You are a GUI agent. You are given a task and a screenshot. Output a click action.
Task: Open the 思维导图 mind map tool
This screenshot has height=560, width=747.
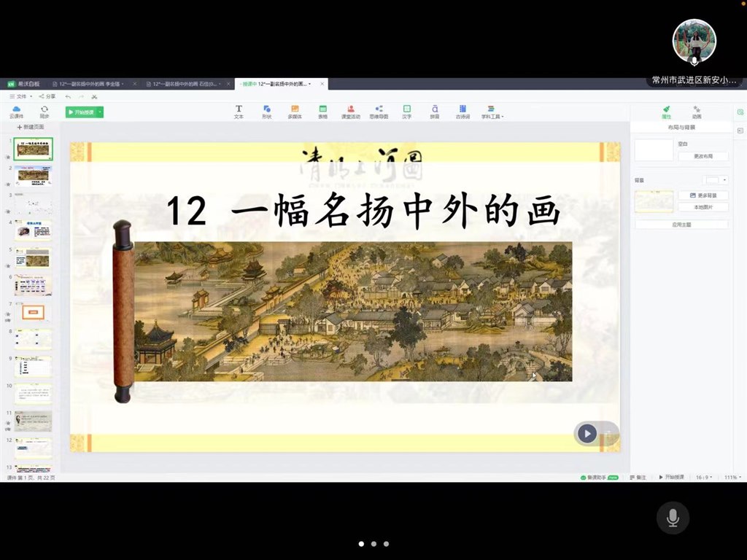pos(379,112)
